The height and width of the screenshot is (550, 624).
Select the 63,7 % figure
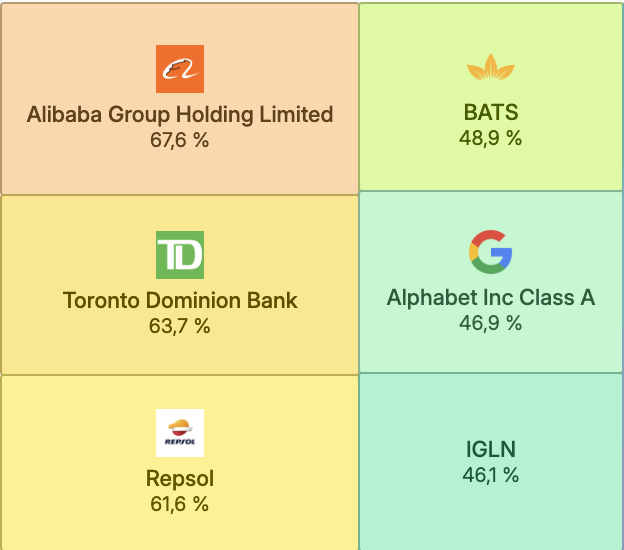pos(180,326)
